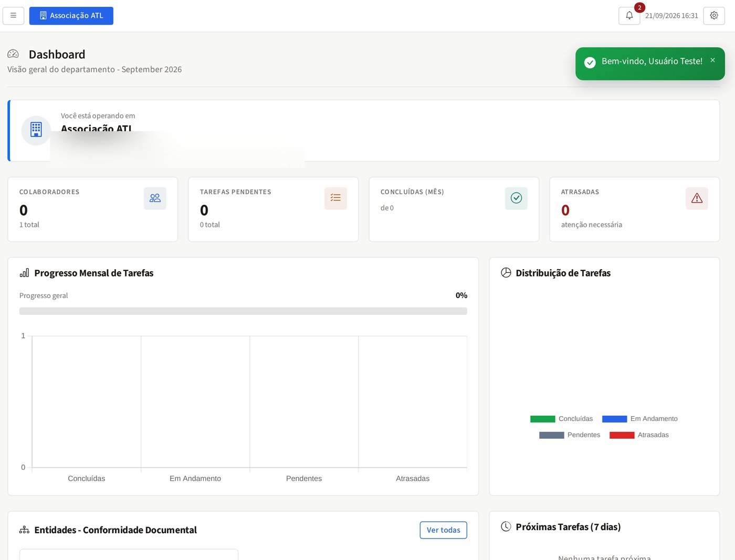Click the Concluídas chart axis label
The image size is (735, 560).
click(x=87, y=479)
